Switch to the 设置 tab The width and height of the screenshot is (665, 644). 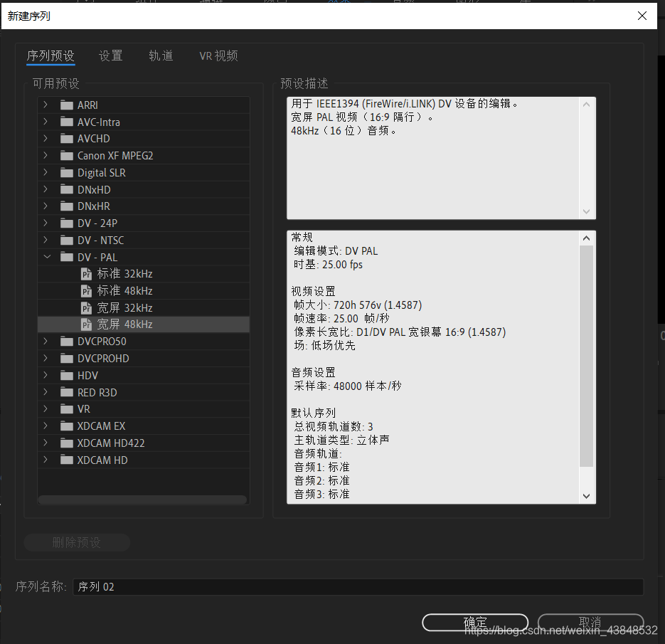(x=111, y=56)
